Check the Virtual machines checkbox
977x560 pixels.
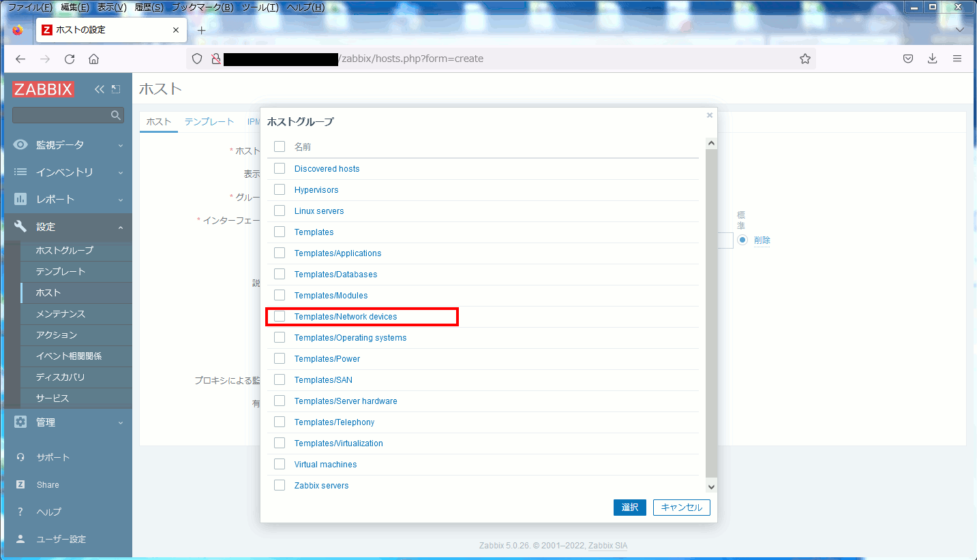coord(280,464)
